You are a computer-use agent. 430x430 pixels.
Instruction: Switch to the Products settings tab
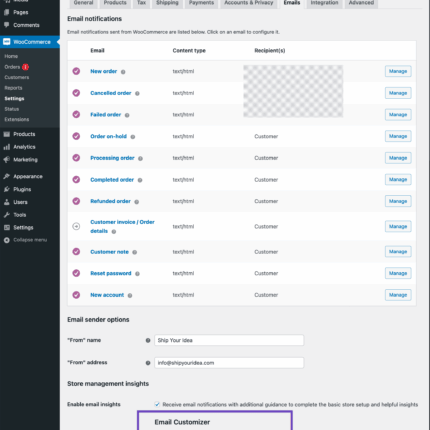[x=115, y=3]
